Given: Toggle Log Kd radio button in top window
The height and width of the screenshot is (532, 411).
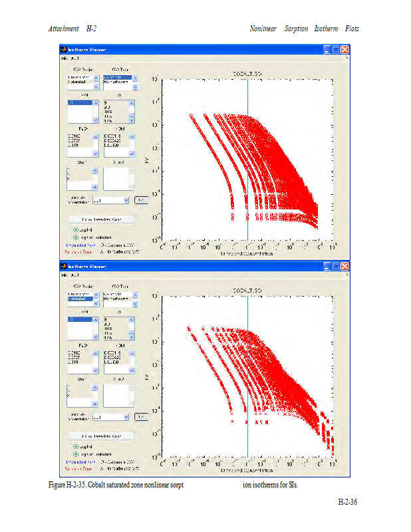Looking at the screenshot, I should [x=76, y=229].
